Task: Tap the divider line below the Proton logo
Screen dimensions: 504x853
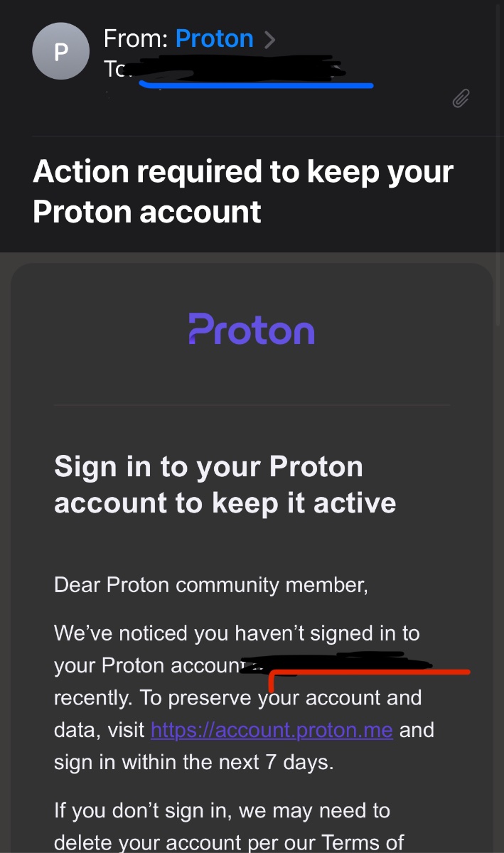Action: (252, 405)
